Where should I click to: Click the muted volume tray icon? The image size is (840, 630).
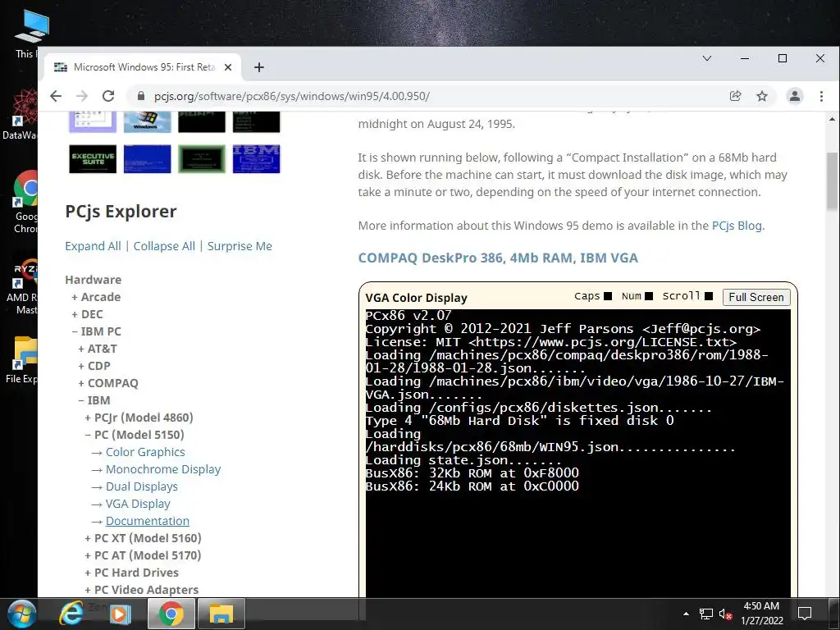(x=725, y=614)
